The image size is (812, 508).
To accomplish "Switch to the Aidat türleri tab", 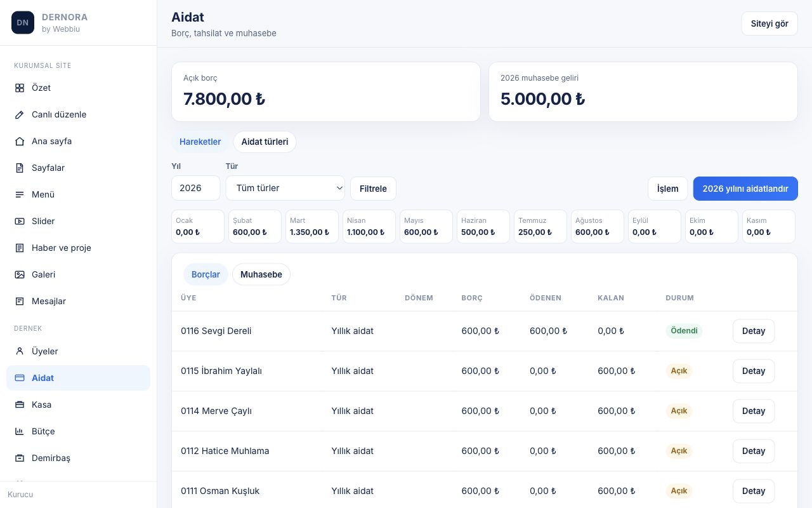I will click(x=265, y=142).
